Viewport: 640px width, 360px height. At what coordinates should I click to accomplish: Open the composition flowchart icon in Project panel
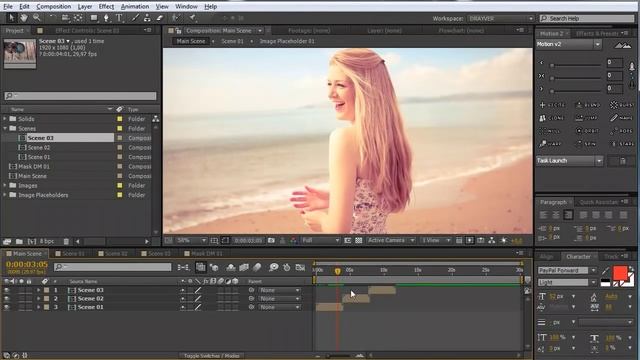pos(156,119)
